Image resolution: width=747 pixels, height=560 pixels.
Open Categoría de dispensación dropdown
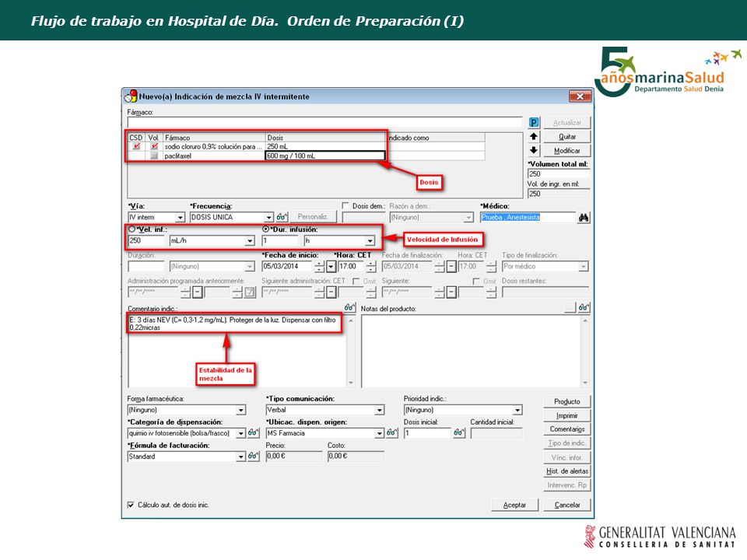click(x=241, y=433)
